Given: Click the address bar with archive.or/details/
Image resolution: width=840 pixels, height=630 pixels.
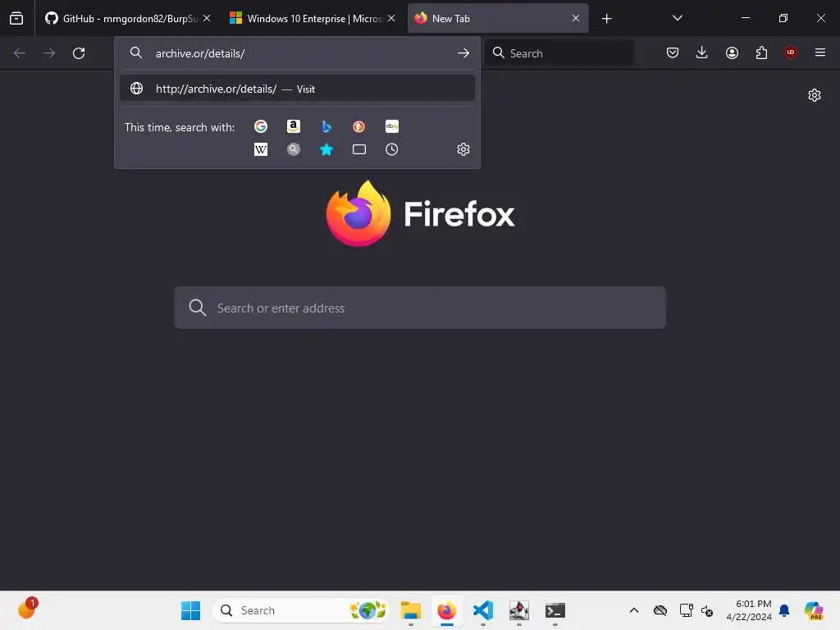Looking at the screenshot, I should [297, 53].
